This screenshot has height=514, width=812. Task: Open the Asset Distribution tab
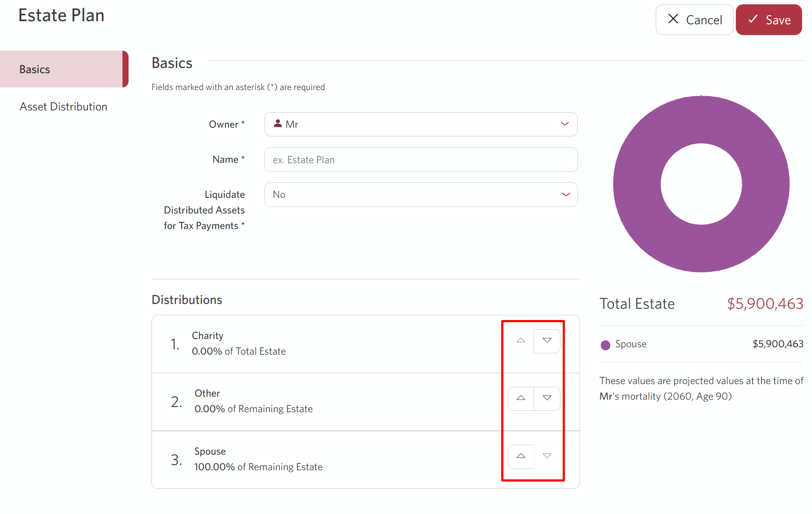64,107
